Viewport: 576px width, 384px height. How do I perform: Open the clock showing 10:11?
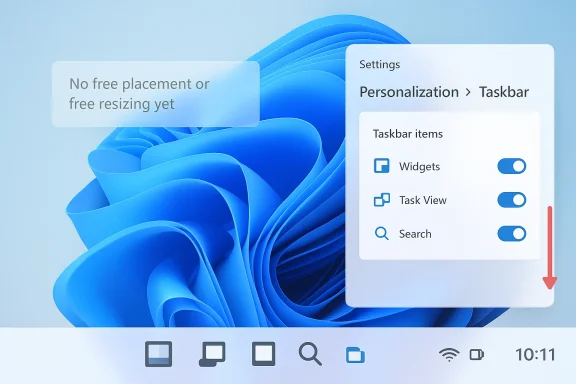tap(535, 355)
